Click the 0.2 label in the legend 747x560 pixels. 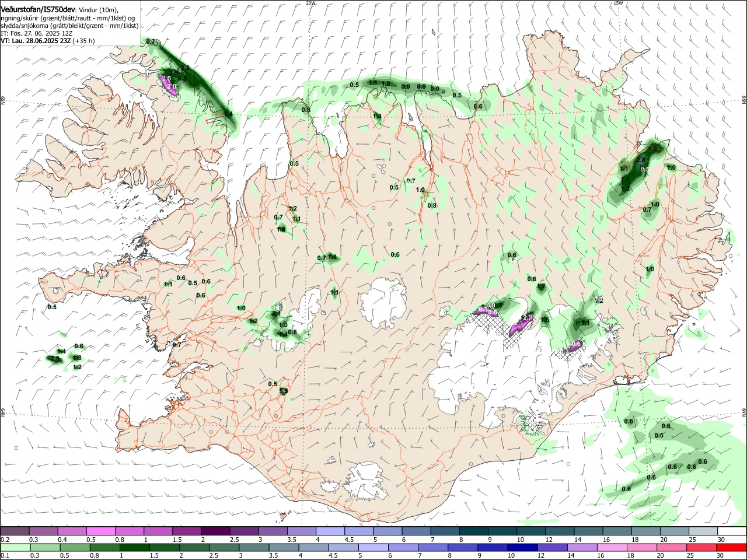(5, 540)
